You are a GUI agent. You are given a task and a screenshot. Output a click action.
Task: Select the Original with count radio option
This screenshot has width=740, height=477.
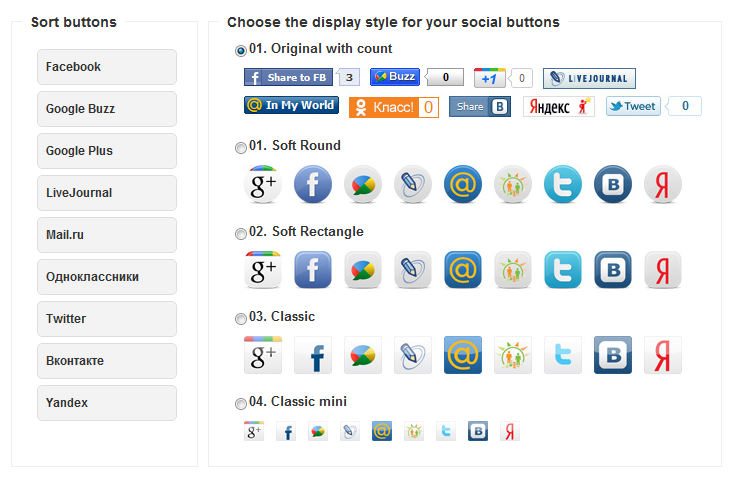coord(241,50)
